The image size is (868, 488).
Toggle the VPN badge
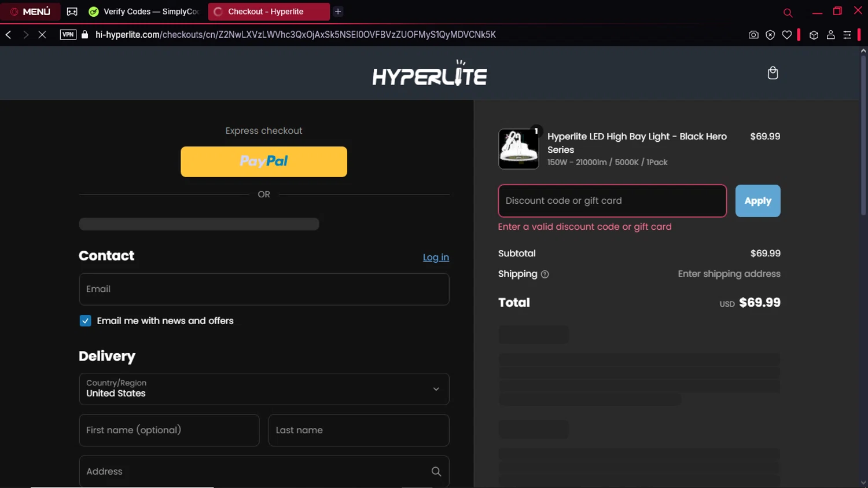pos(68,35)
